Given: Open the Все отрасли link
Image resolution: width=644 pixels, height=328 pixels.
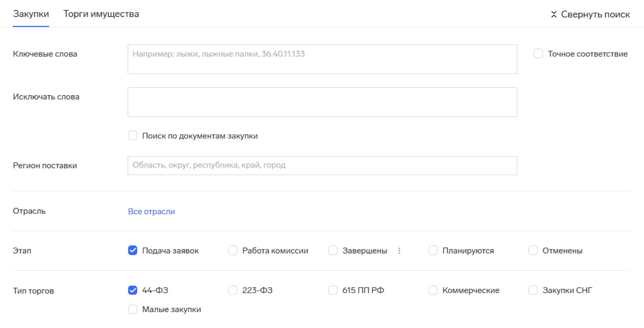Looking at the screenshot, I should pos(151,211).
